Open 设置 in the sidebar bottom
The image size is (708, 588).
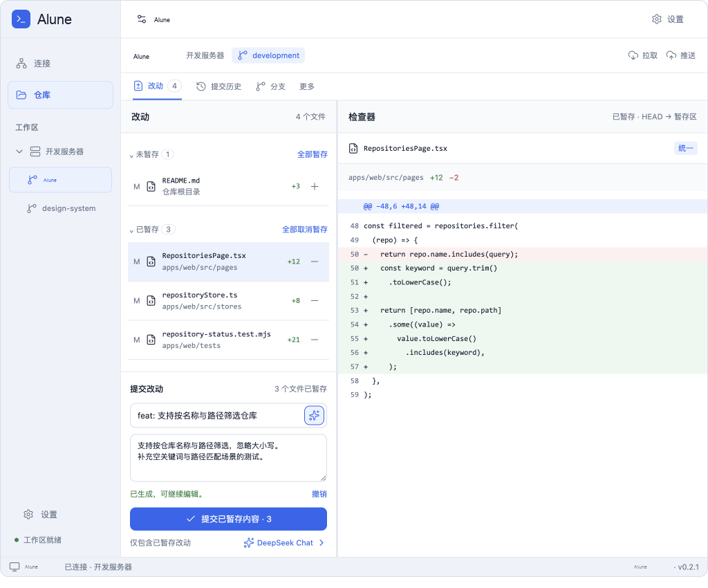(41, 515)
